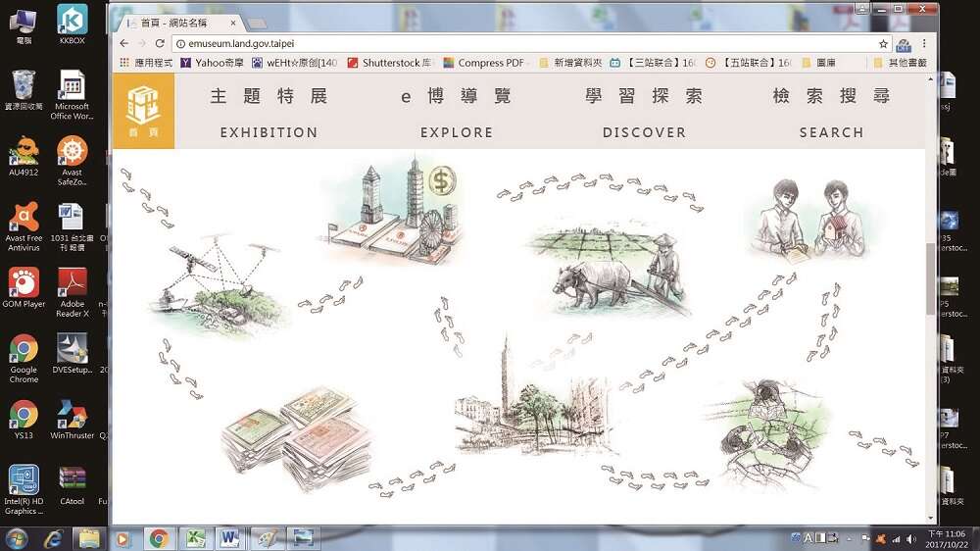This screenshot has width=980, height=551.
Task: Click the browser extension icon beside the star
Action: pyautogui.click(x=904, y=44)
